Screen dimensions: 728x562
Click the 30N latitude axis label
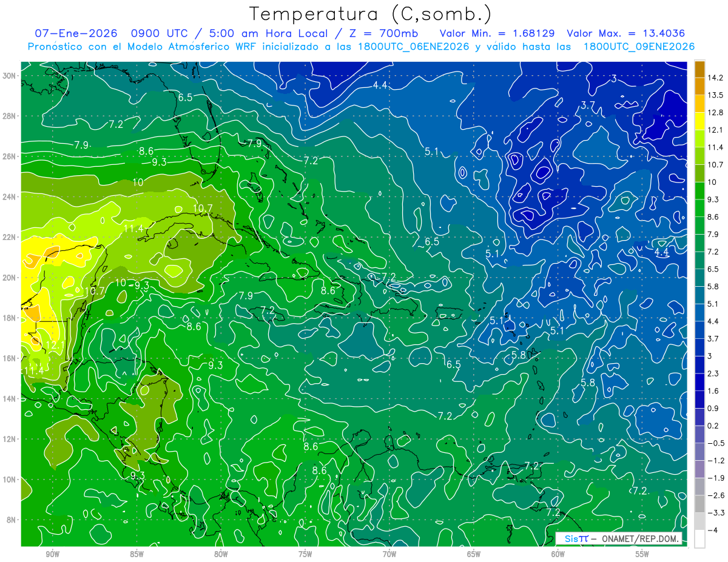(x=10, y=75)
